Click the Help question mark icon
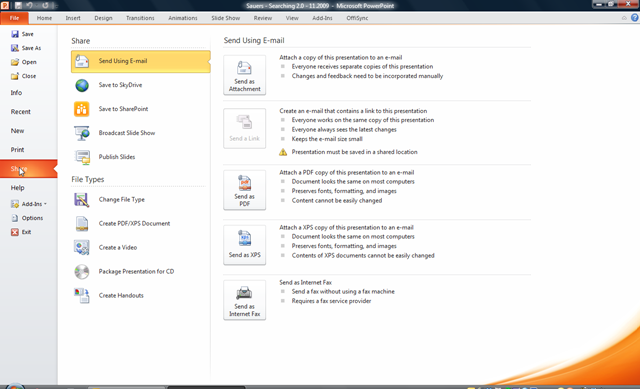 click(635, 18)
